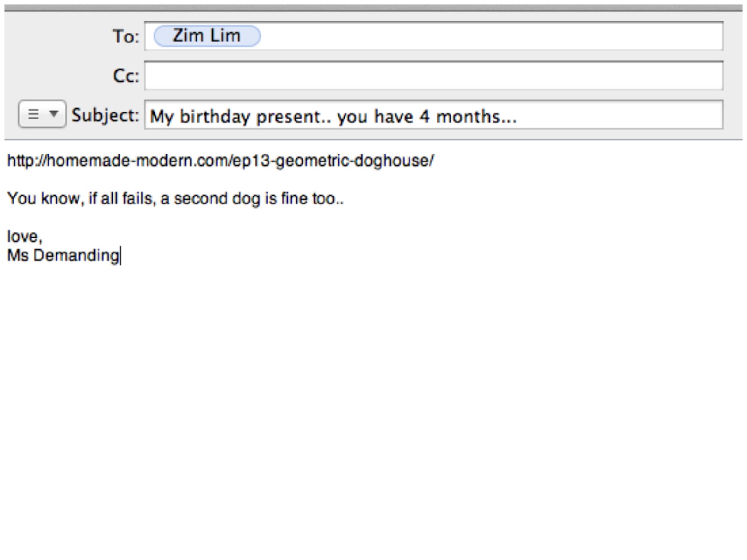Click the "Ms Demanding" signature text
The image size is (747, 560).
(x=63, y=256)
